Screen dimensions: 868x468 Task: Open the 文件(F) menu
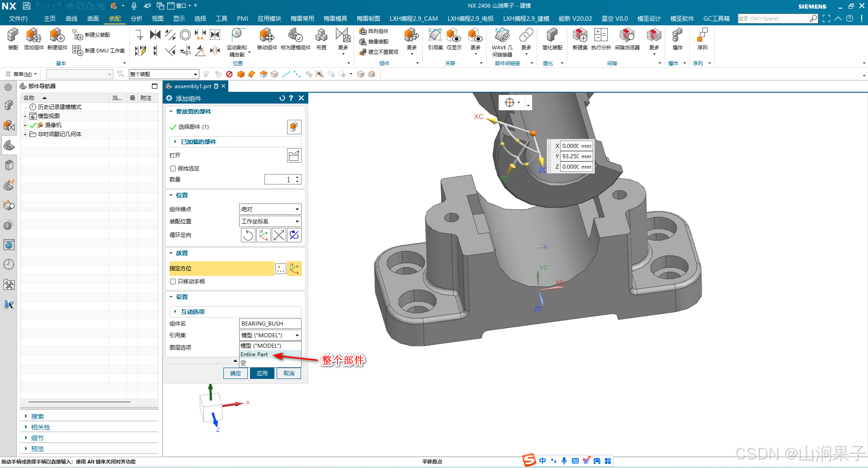[x=19, y=19]
